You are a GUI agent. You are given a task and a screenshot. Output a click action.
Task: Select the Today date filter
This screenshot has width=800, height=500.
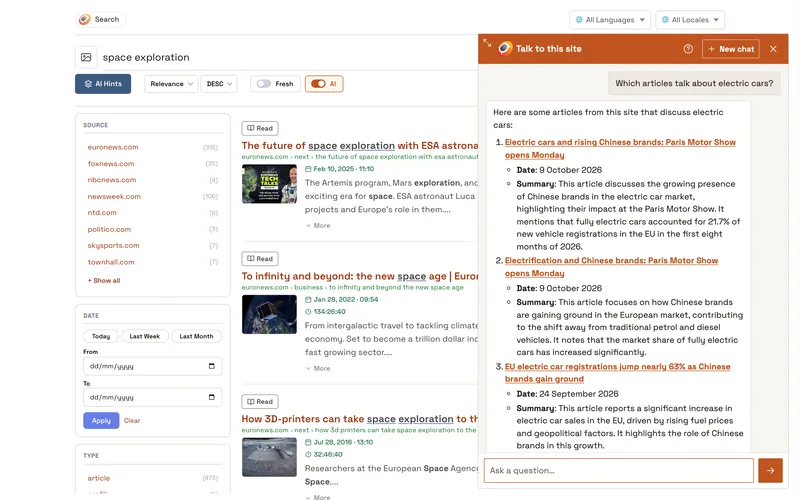tap(101, 336)
